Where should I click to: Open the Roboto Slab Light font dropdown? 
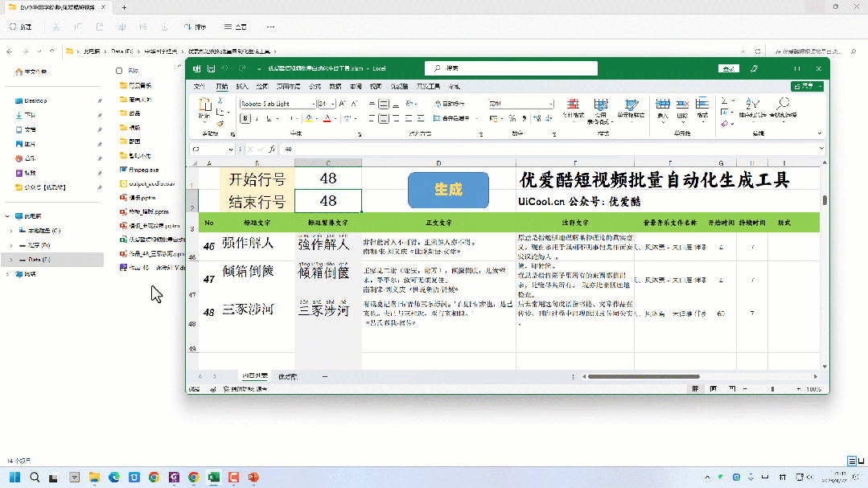click(x=313, y=104)
